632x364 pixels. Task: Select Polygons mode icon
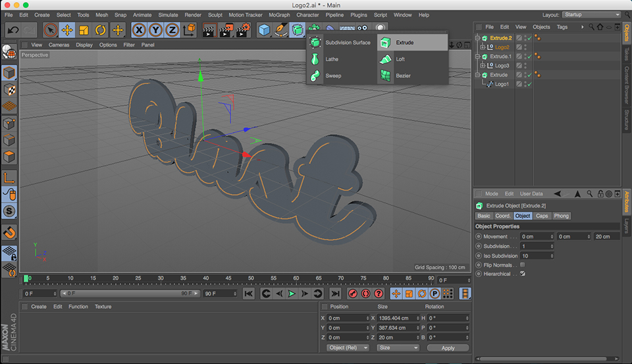tap(9, 157)
